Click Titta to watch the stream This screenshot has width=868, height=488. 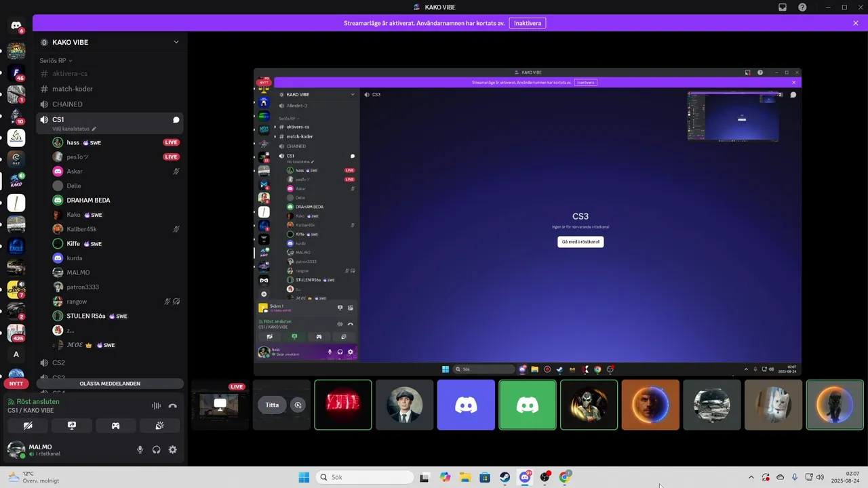[272, 405]
